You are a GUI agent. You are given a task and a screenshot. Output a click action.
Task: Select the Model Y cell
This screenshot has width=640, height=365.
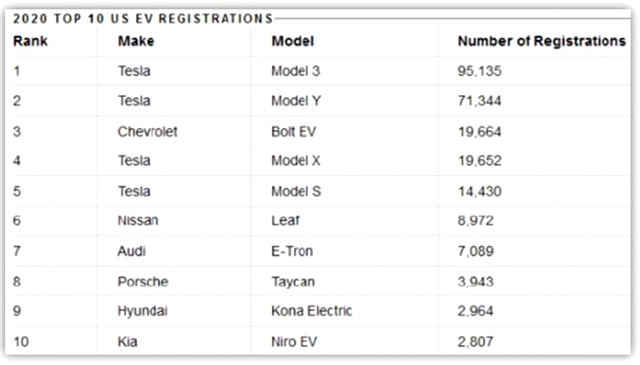point(296,101)
